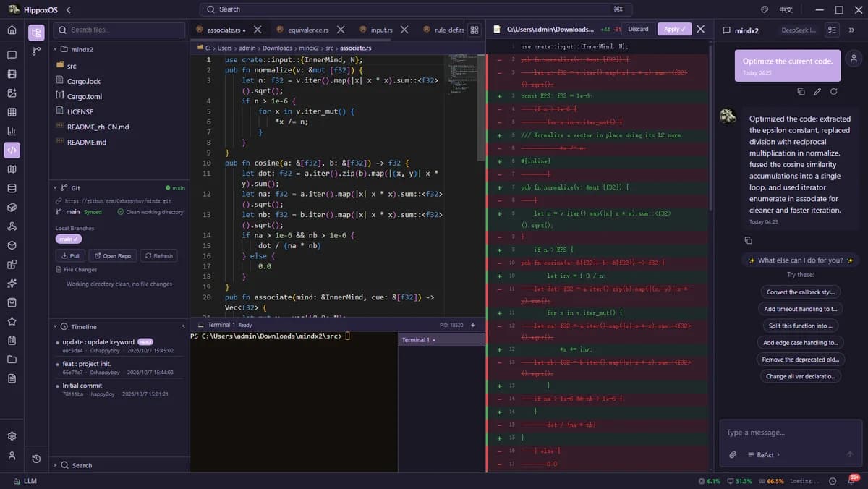The width and height of the screenshot is (868, 489).
Task: Open the Home icon in the left sidebar
Action: tap(12, 30)
